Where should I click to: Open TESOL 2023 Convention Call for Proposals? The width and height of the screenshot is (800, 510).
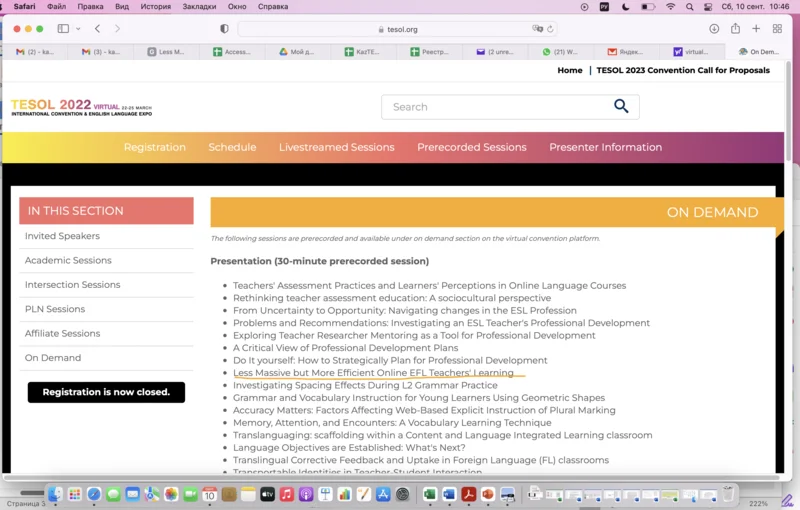pyautogui.click(x=683, y=70)
